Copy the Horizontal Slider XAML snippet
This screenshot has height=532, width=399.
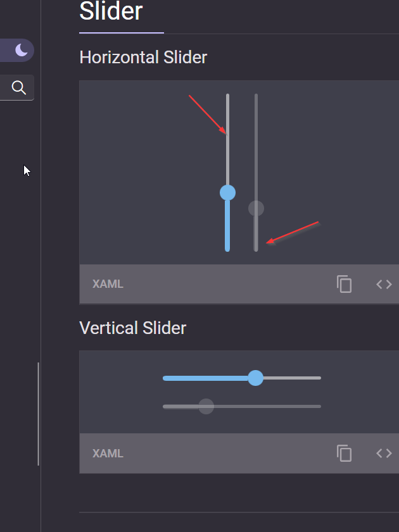click(345, 285)
